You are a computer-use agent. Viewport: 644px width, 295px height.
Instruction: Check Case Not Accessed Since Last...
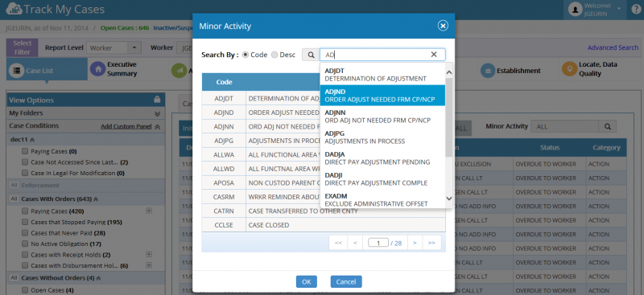click(x=25, y=162)
